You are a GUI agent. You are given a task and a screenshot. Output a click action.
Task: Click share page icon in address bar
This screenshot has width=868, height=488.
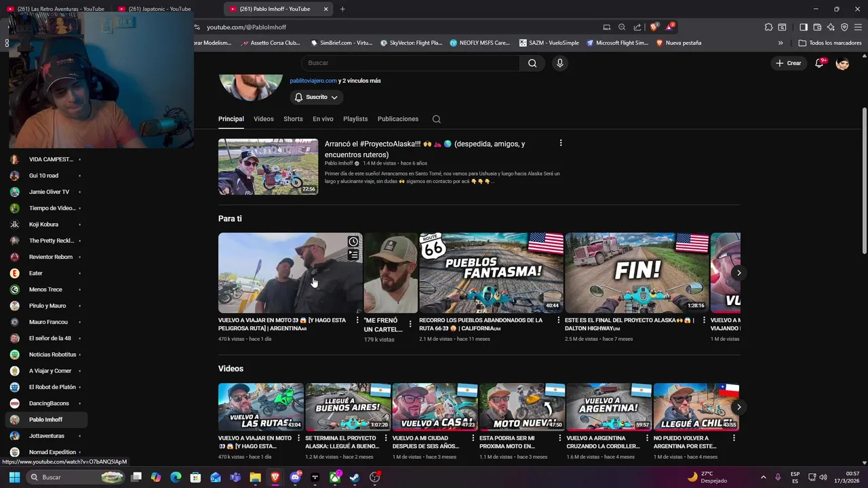coord(637,27)
